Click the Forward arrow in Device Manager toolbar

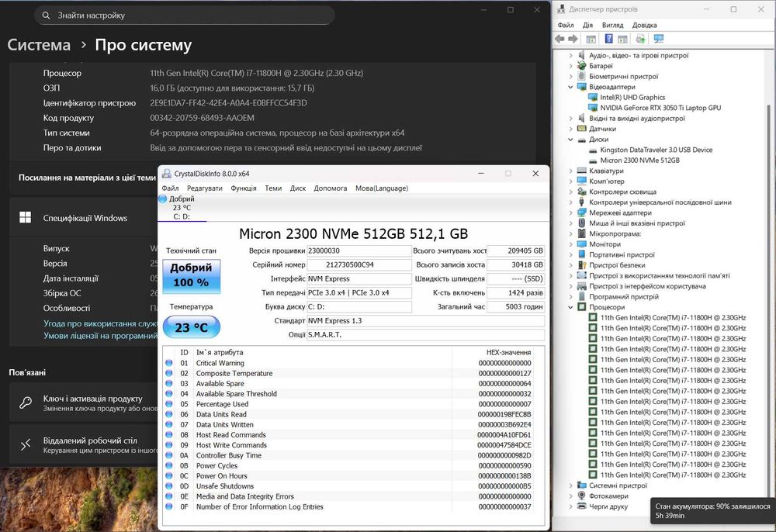(573, 39)
